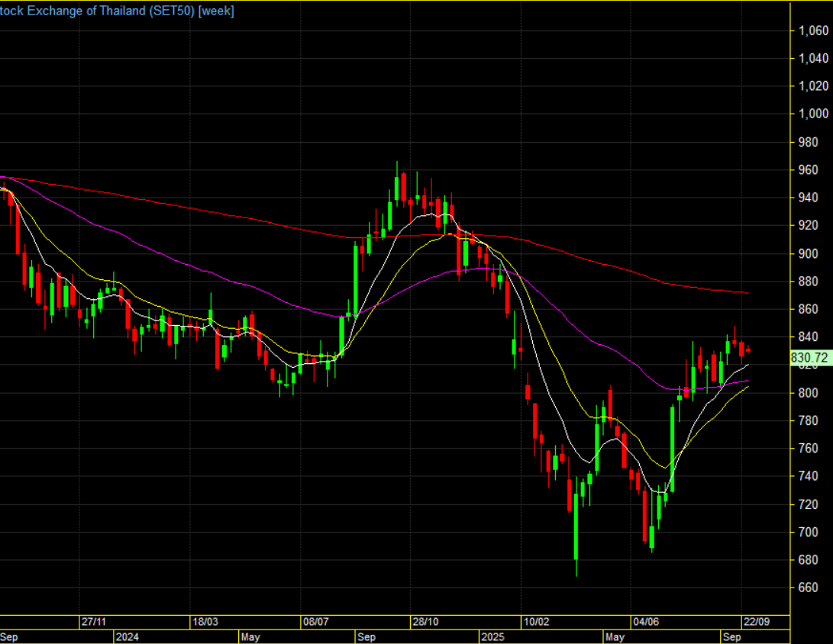The image size is (833, 644).
Task: Click the May label after 2025
Action: (615, 637)
